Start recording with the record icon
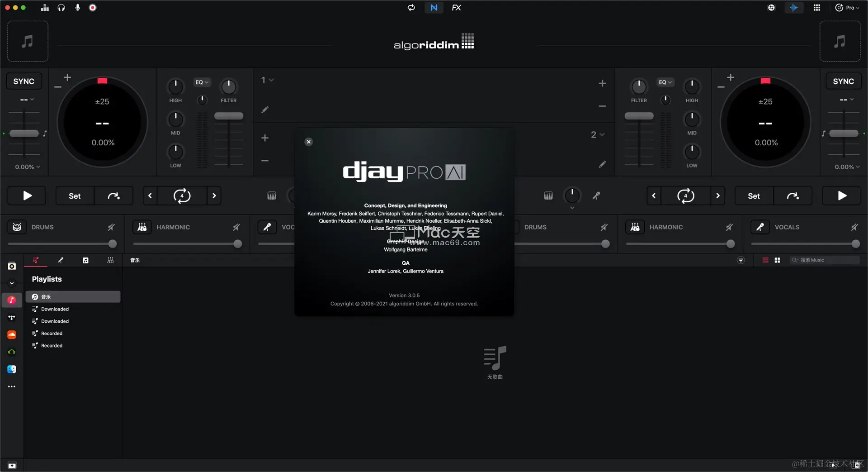The width and height of the screenshot is (868, 472). (x=93, y=8)
